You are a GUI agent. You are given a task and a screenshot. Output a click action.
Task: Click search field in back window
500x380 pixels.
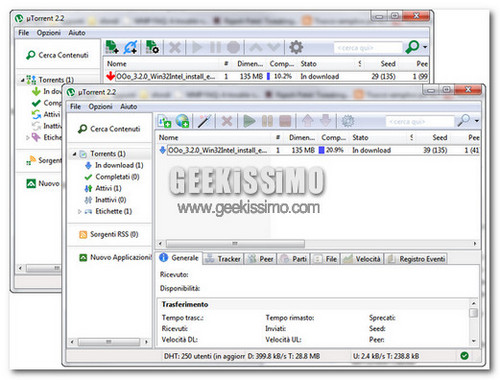368,48
